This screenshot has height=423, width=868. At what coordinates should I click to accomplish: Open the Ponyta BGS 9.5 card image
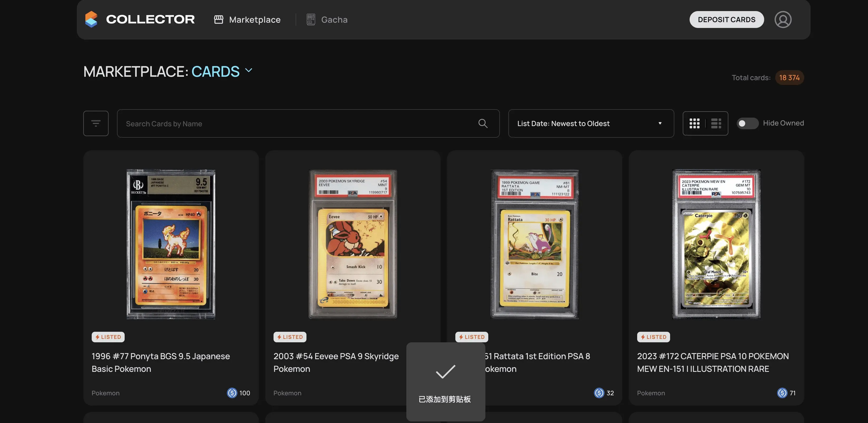[x=171, y=244]
